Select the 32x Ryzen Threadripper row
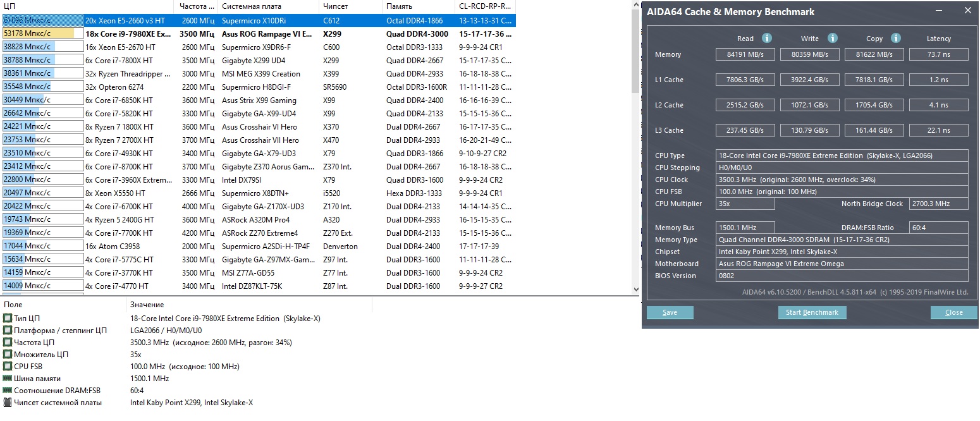This screenshot has height=421, width=980. (258, 73)
